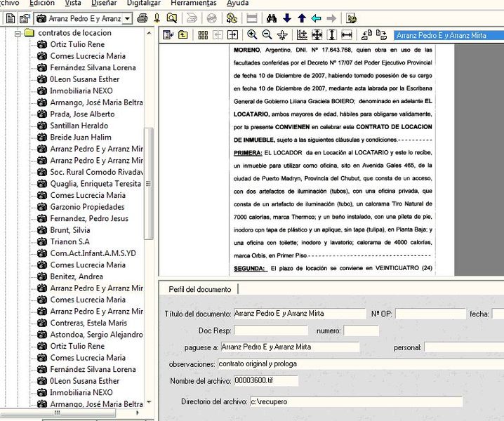The width and height of the screenshot is (504, 421).
Task: Click the rotate right page icon
Action: click(382, 34)
